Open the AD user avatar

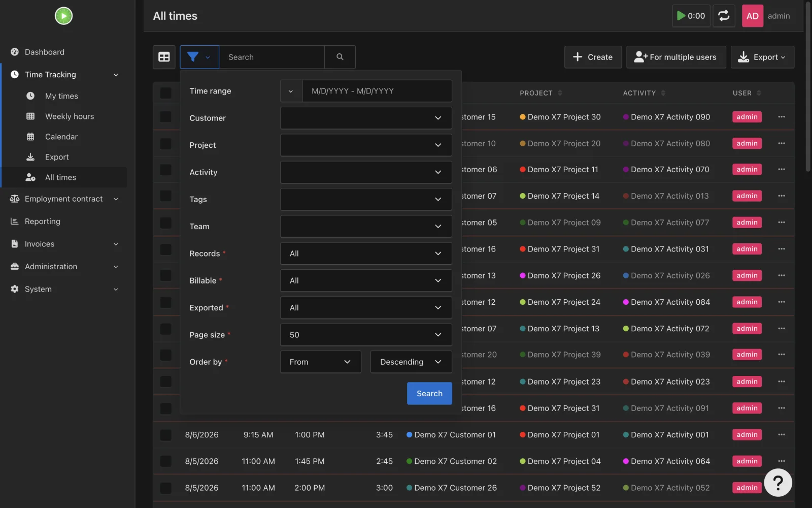752,16
